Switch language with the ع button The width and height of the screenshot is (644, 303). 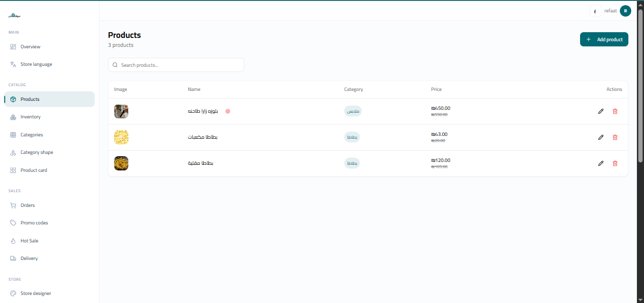tap(595, 11)
